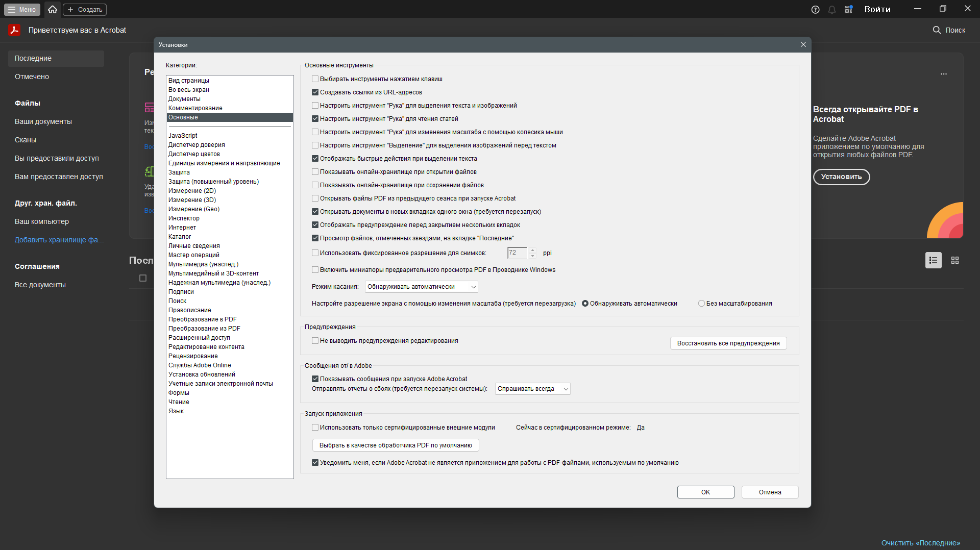This screenshot has width=980, height=551.
Task: Select 'Во весь экран' category
Action: point(230,90)
